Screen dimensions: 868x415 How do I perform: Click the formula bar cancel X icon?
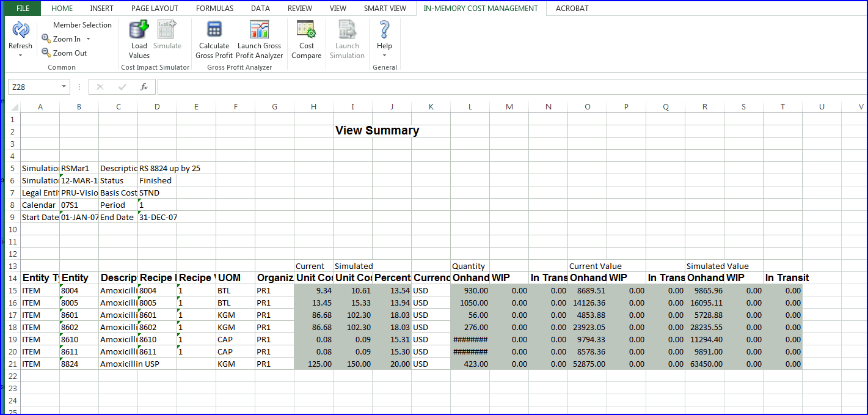(100, 87)
